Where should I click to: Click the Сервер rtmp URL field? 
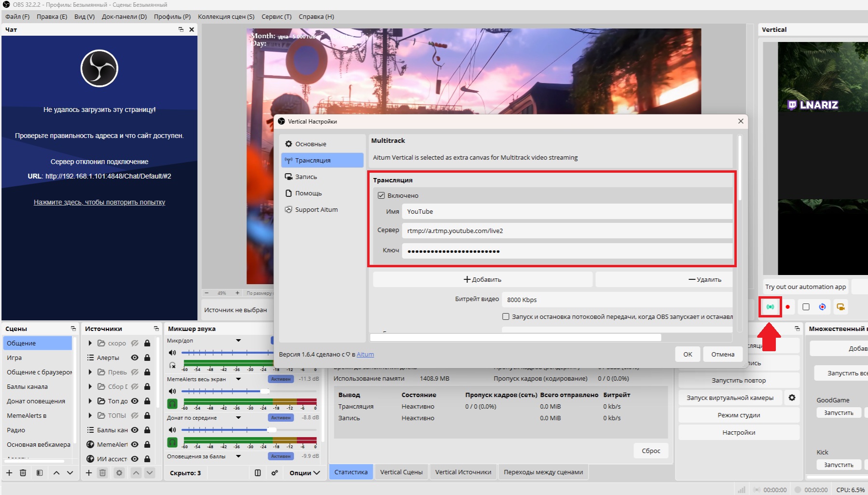pyautogui.click(x=567, y=231)
